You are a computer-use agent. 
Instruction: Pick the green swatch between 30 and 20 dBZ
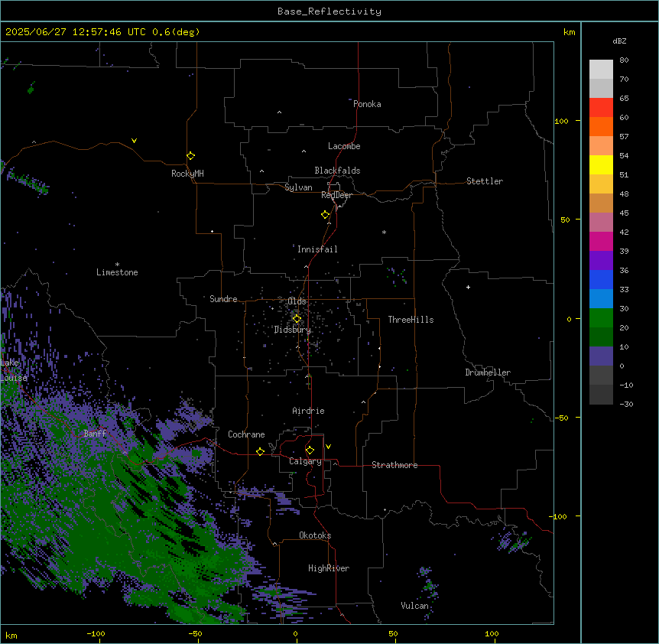(x=601, y=318)
